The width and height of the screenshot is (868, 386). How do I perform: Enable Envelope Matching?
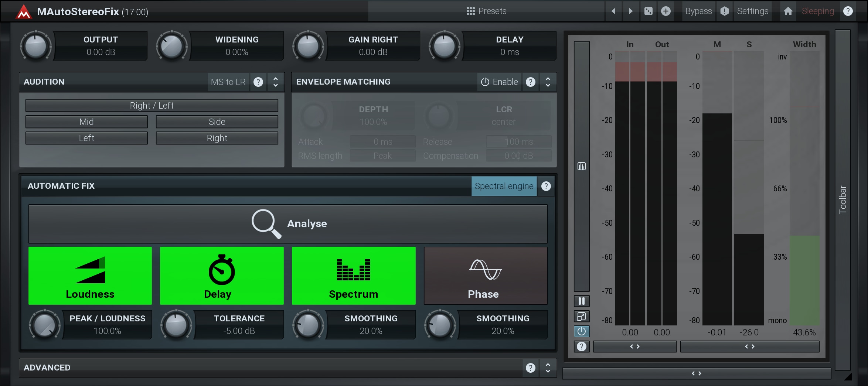click(499, 82)
